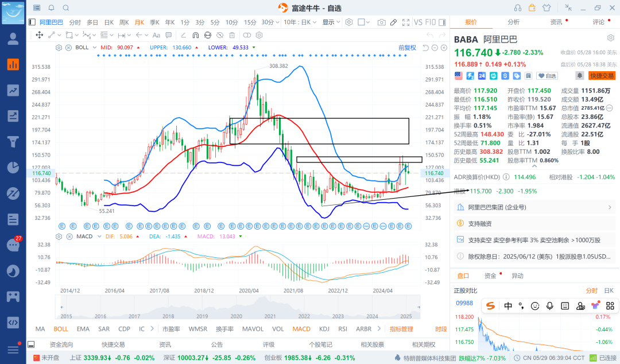Select the magnet snap tool
The image size is (620, 364).
pos(195,35)
